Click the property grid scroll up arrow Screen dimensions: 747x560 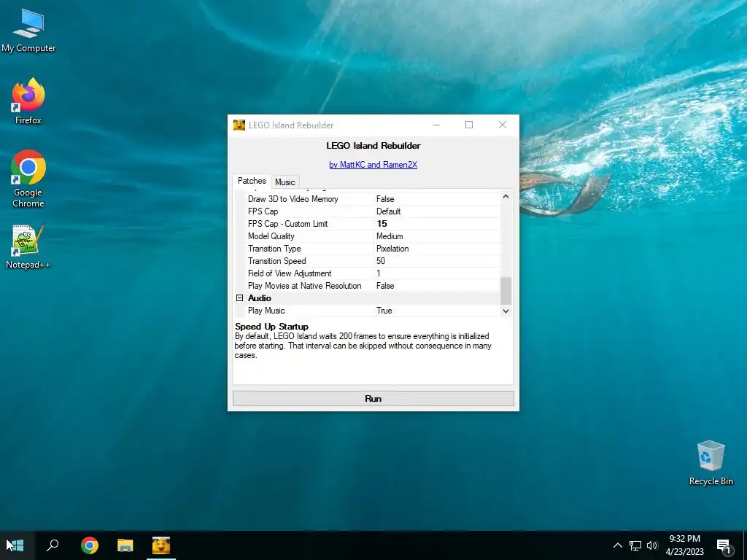pyautogui.click(x=506, y=196)
